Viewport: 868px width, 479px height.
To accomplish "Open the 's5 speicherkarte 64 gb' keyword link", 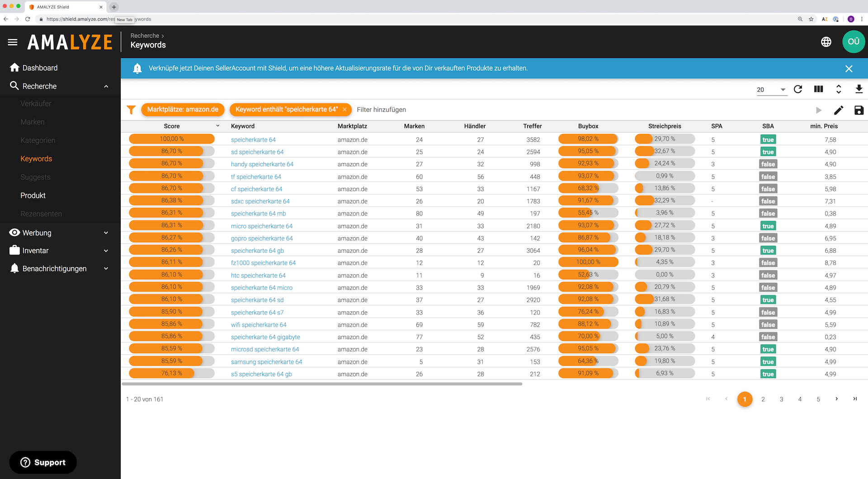I will click(x=261, y=374).
